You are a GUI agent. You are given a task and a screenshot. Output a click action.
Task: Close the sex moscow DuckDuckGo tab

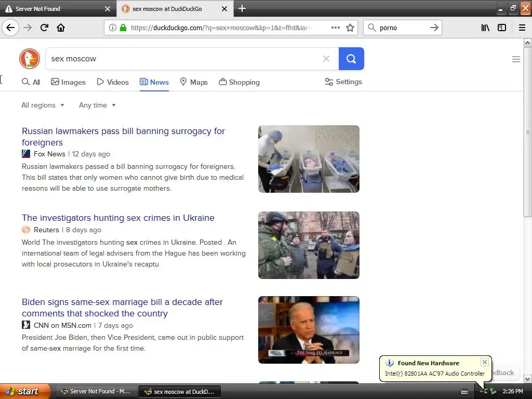coord(224,9)
